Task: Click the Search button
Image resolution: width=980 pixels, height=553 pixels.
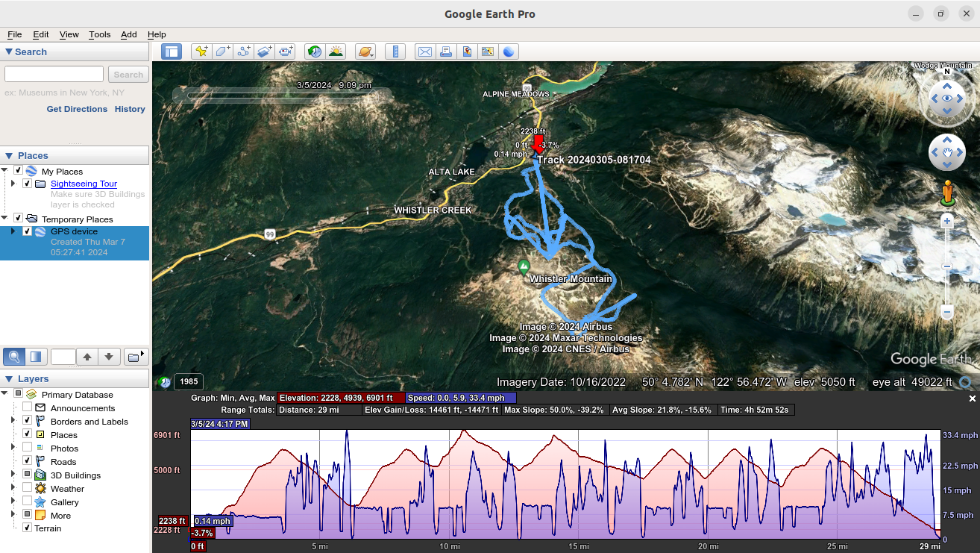Action: click(x=128, y=75)
